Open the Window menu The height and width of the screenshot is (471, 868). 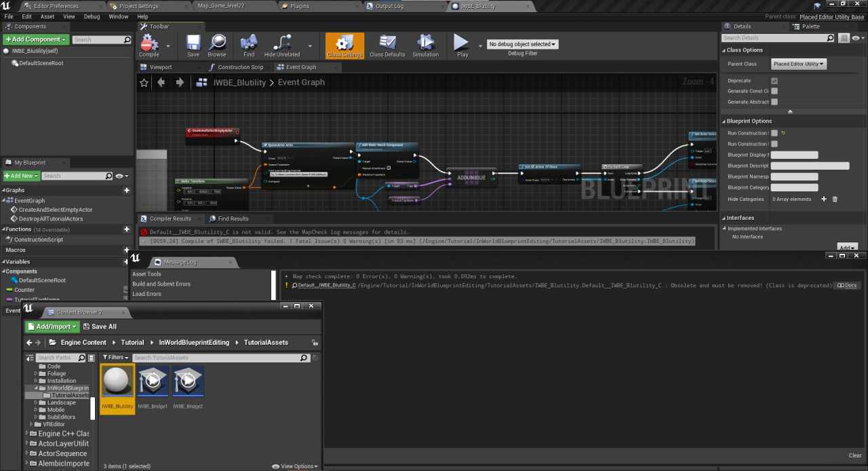119,16
